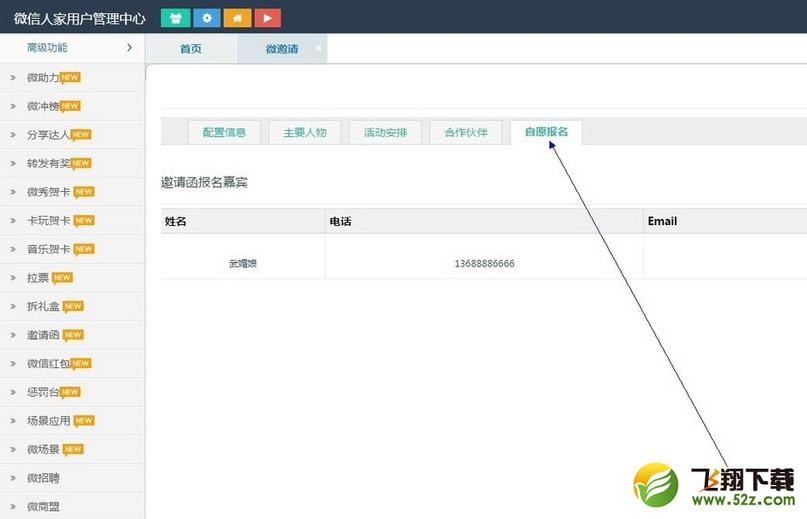Click the 邀请函报名嘉宾 heading
The image size is (807, 519).
204,182
